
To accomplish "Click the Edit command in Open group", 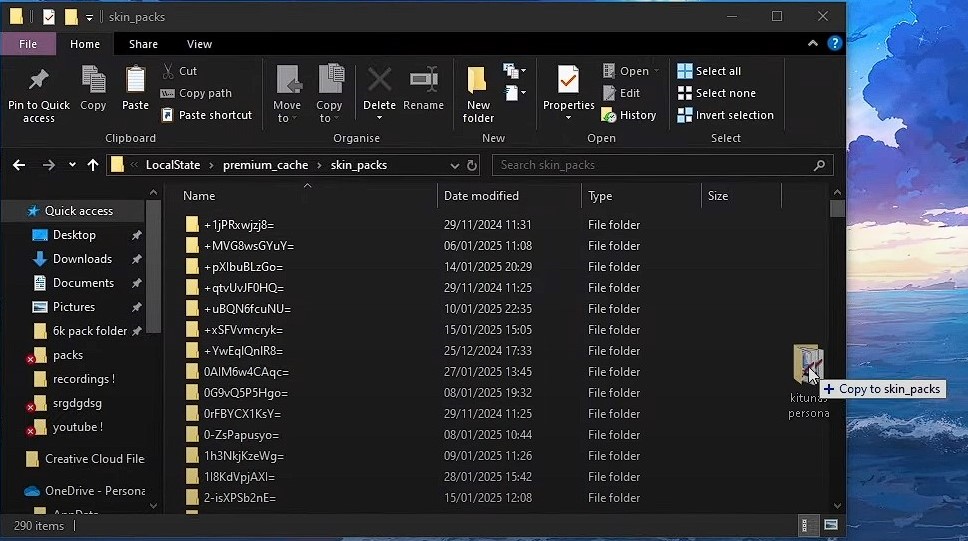I will coord(622,93).
